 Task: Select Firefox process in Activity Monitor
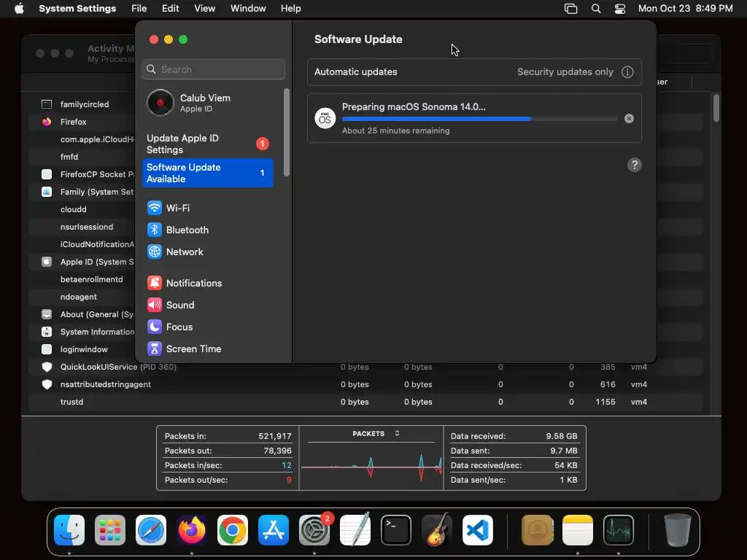pyautogui.click(x=74, y=122)
